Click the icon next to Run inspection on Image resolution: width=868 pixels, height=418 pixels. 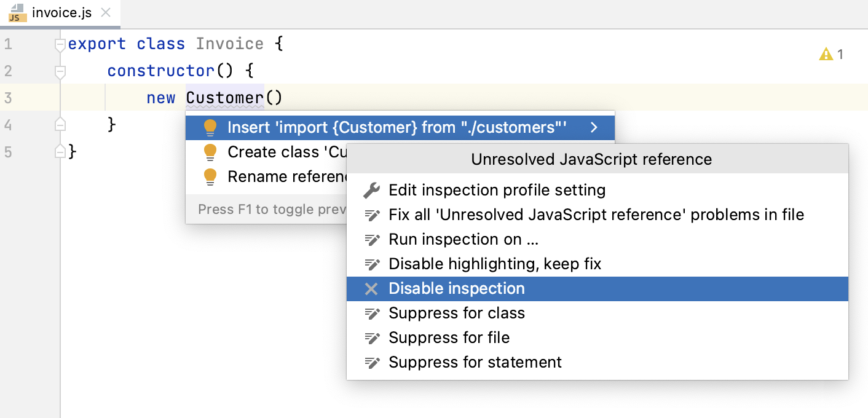click(x=371, y=239)
